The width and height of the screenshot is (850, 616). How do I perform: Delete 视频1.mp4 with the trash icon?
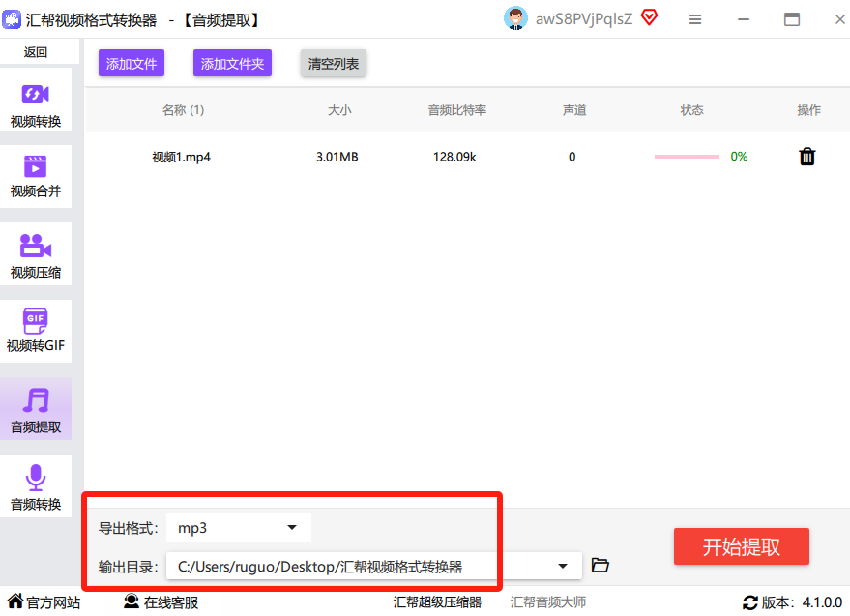[806, 157]
